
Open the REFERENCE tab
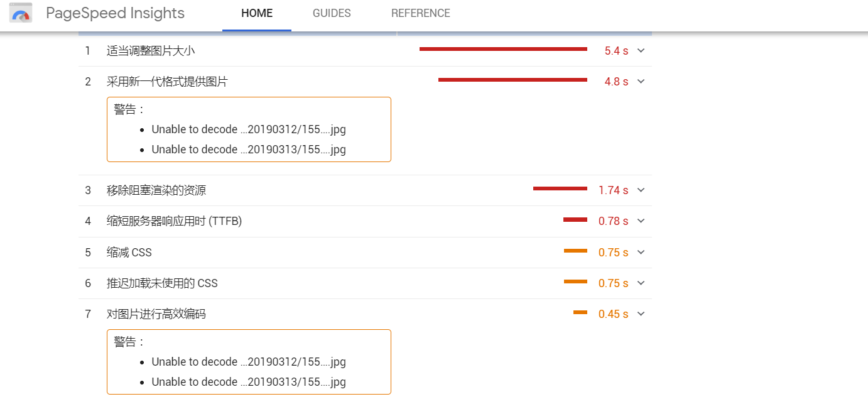coord(421,13)
